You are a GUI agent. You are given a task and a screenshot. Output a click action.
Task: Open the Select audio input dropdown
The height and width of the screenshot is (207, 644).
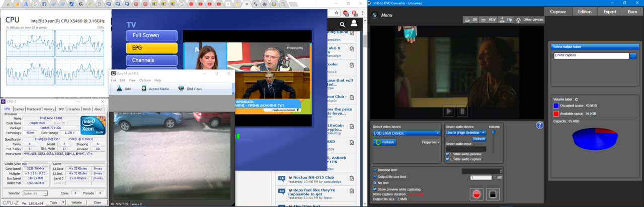pyautogui.click(x=466, y=149)
